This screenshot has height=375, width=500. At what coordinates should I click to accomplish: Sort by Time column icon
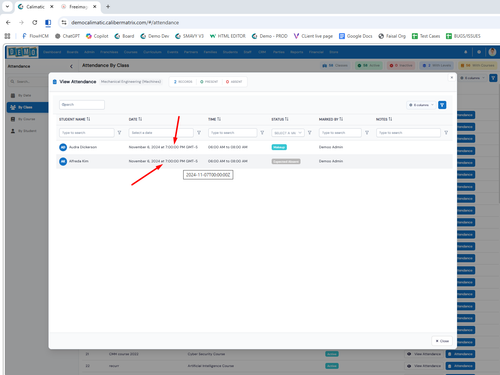coord(219,119)
